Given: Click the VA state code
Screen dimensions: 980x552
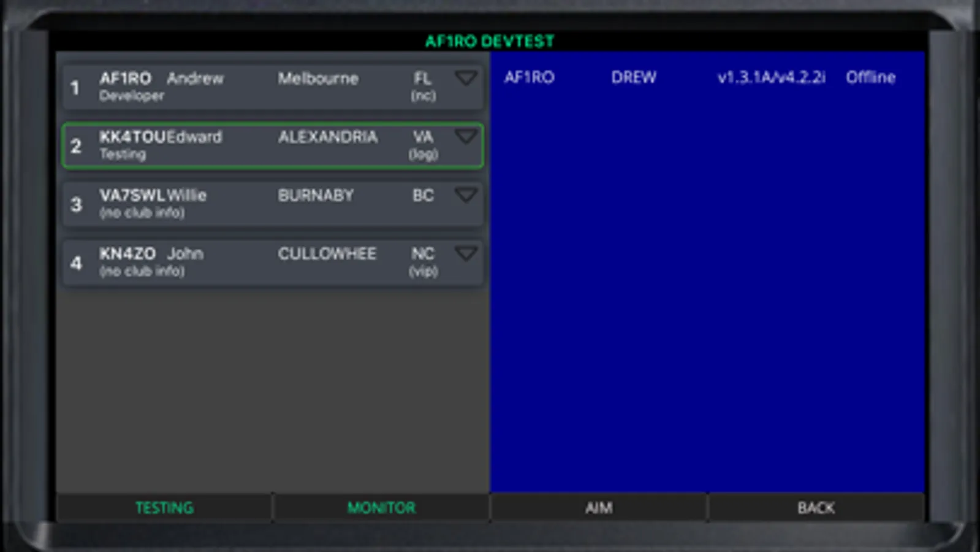Looking at the screenshot, I should (423, 137).
